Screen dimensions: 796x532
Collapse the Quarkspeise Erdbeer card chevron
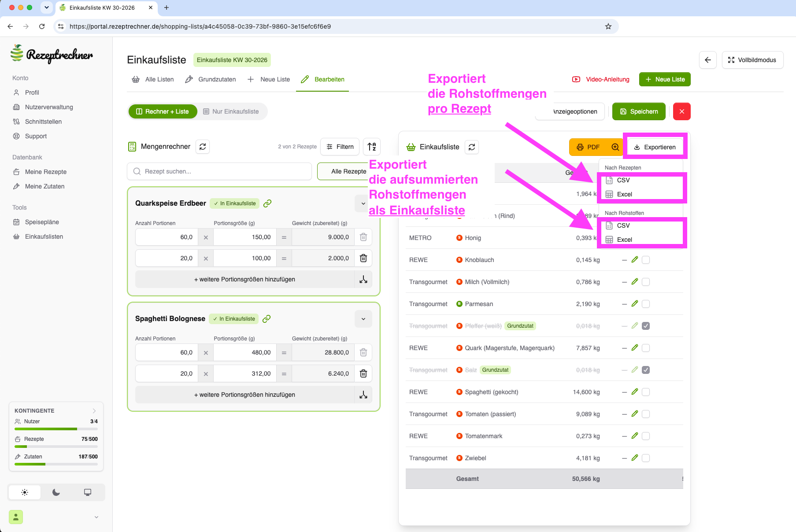(x=363, y=203)
